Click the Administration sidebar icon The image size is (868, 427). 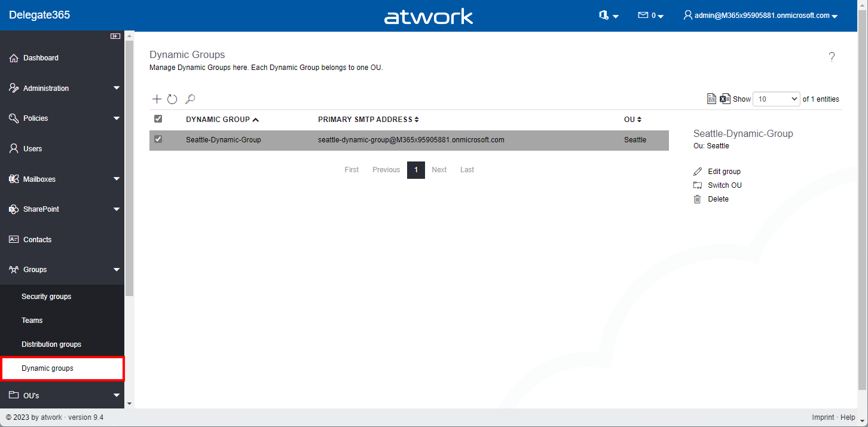[14, 88]
